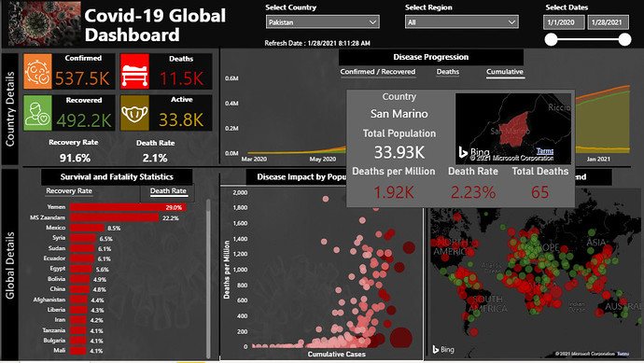Click the Global Details side label
Screen dimensions: 644x363
10,266
